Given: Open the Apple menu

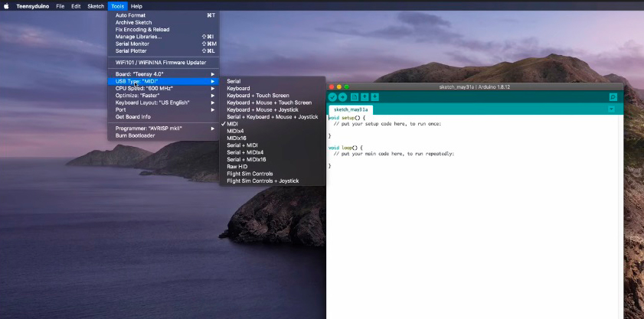Looking at the screenshot, I should [6, 6].
